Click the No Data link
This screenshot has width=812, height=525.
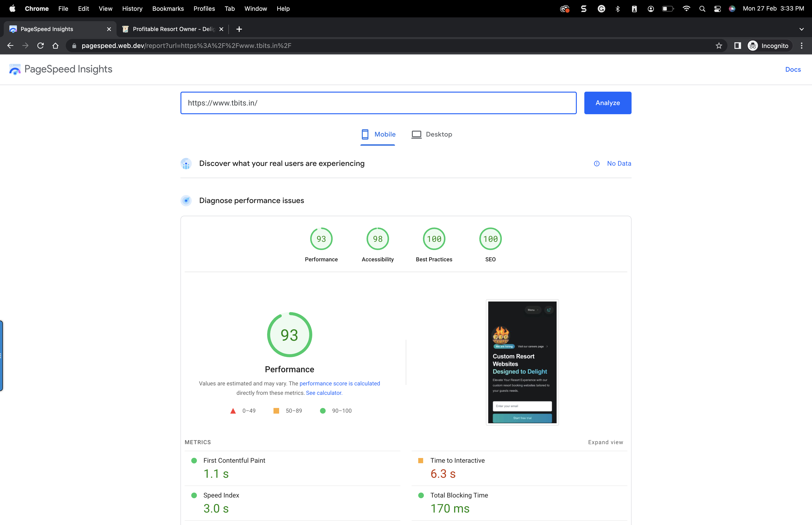click(619, 164)
